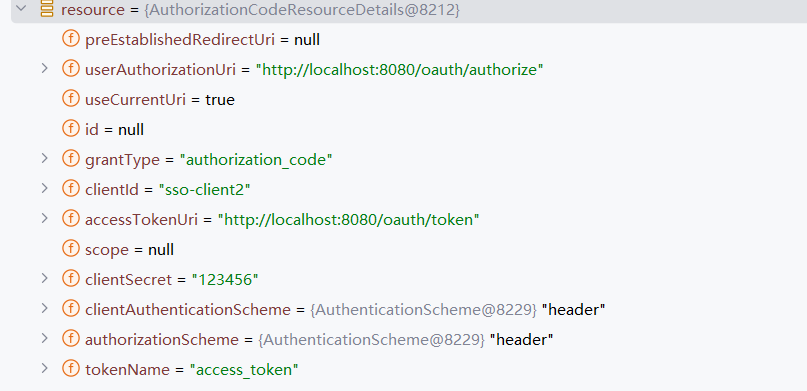Screen dimensions: 807x391
Task: Click field icon of authorizationScheme
Action: tap(71, 339)
